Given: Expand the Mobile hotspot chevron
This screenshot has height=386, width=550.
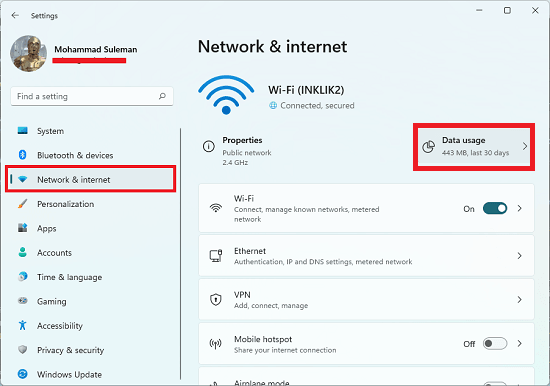Looking at the screenshot, I should pyautogui.click(x=520, y=344).
